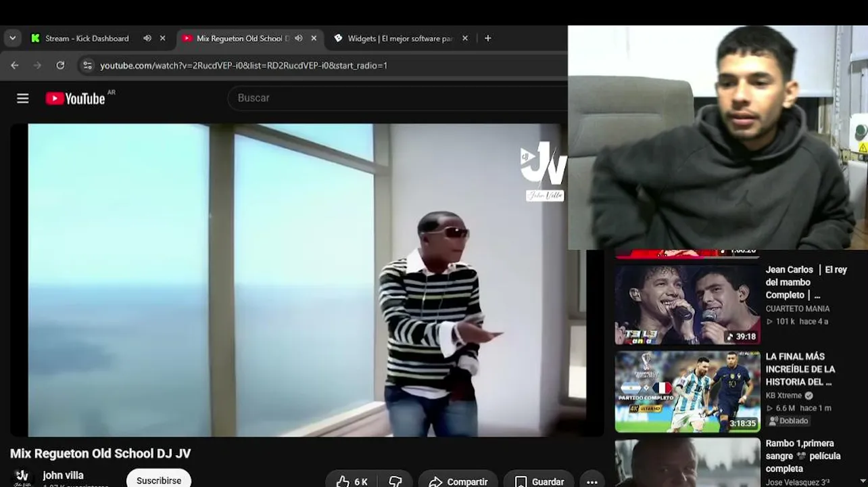The width and height of the screenshot is (868, 487).
Task: Open a new browser tab
Action: coord(487,39)
